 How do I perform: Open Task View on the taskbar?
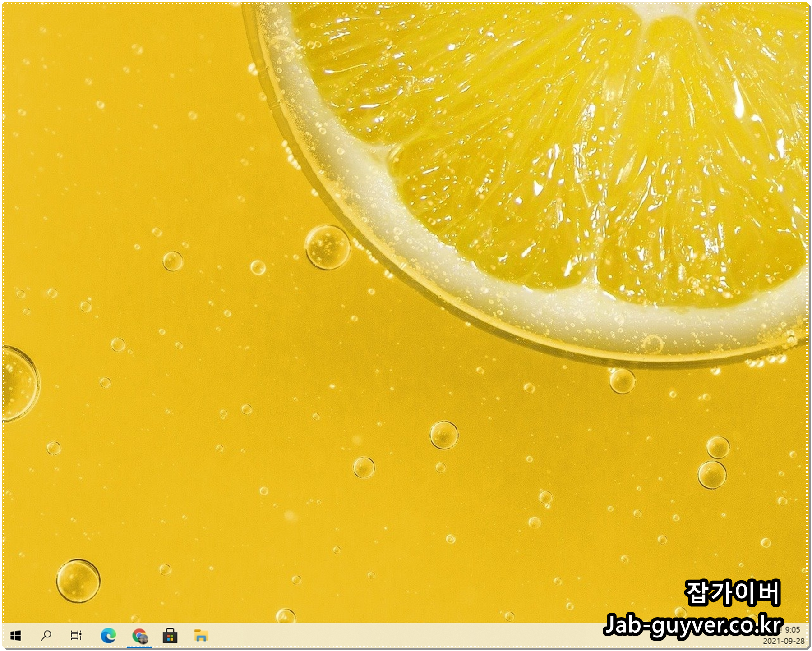coord(76,636)
